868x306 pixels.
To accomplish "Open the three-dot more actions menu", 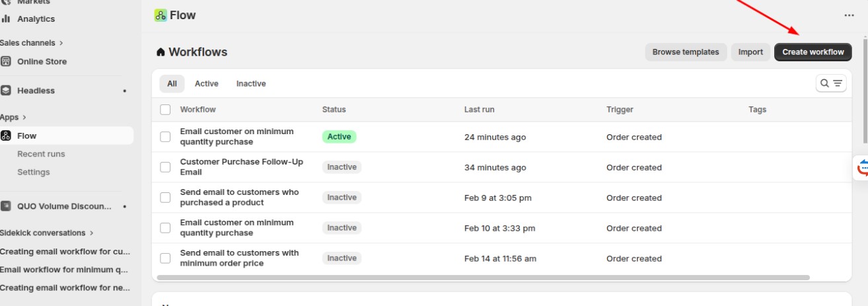I will 849,15.
